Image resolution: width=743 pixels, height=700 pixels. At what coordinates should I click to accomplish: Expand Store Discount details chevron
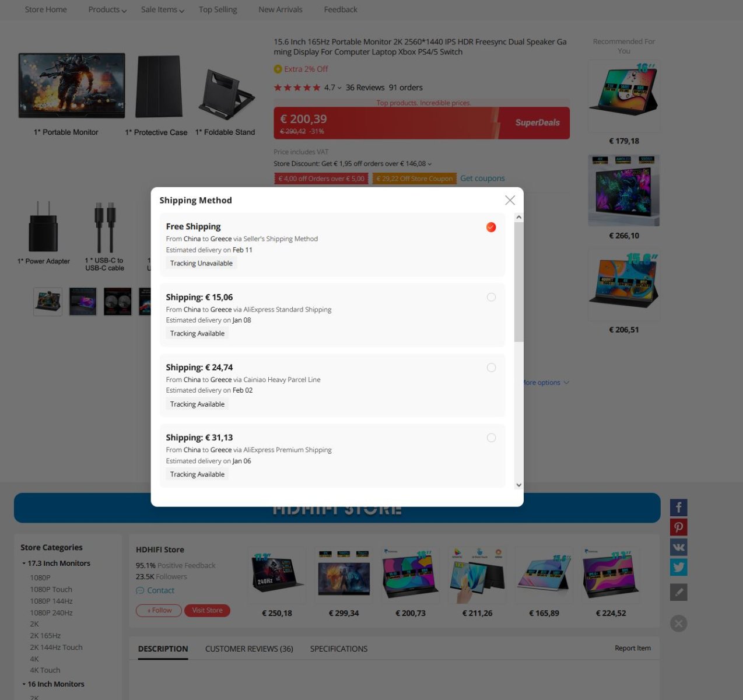tap(430, 164)
